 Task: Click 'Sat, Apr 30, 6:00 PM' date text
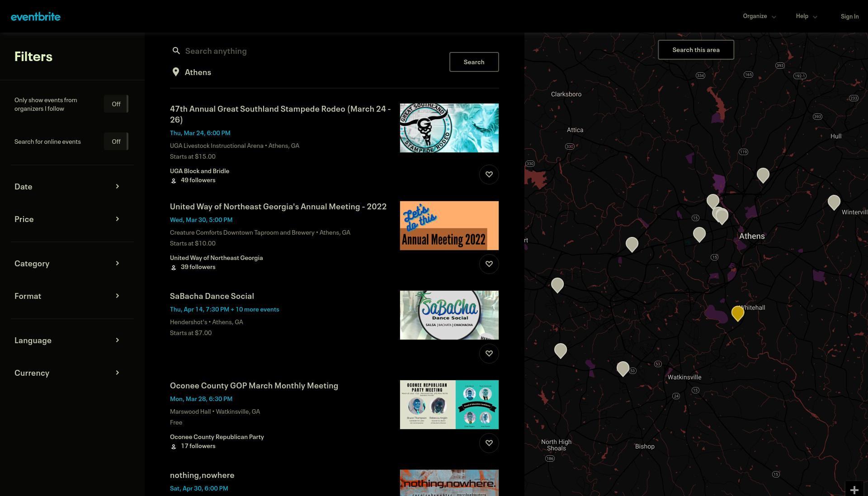click(x=199, y=488)
